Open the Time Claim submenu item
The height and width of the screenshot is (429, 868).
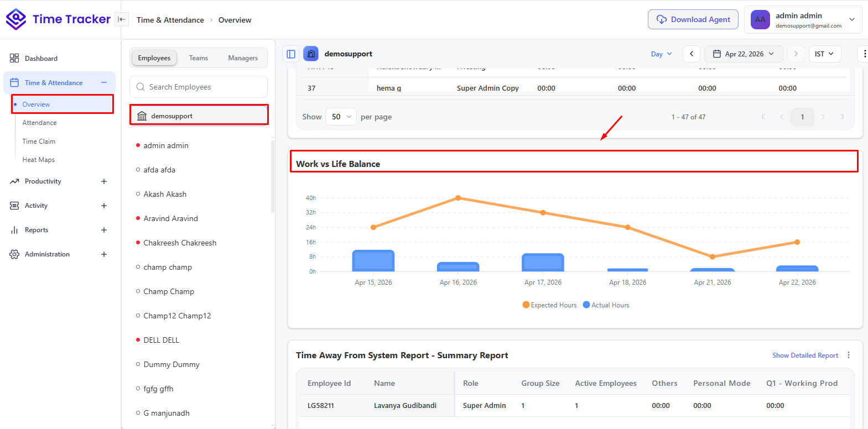coord(39,142)
